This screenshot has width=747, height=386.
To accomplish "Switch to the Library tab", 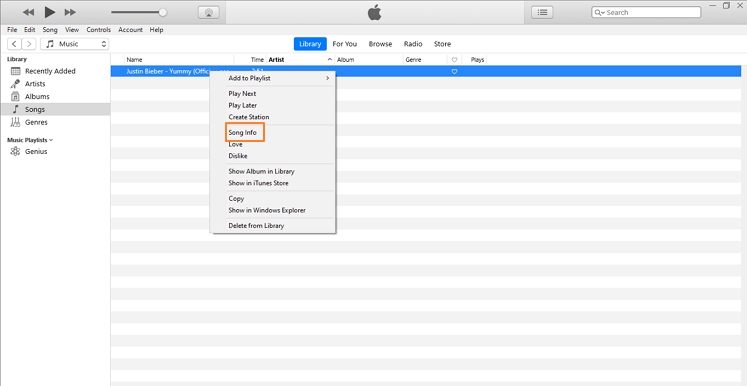I will click(310, 44).
